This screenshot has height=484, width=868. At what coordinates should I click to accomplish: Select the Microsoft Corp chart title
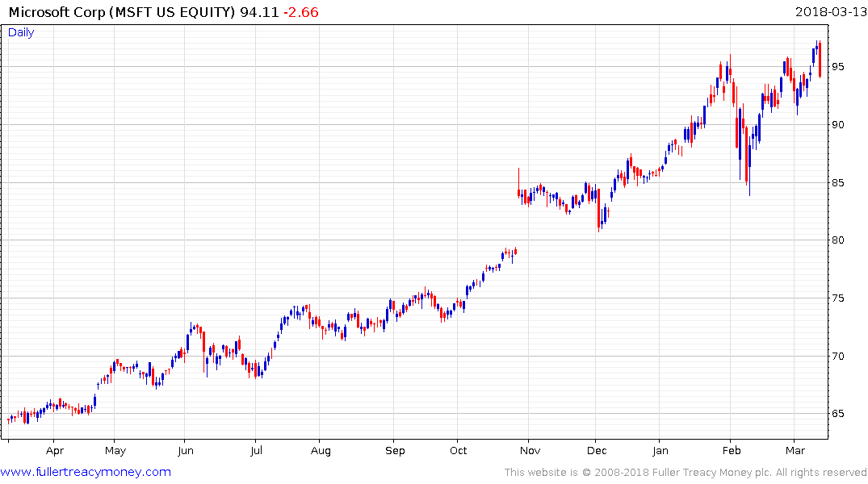[x=122, y=12]
